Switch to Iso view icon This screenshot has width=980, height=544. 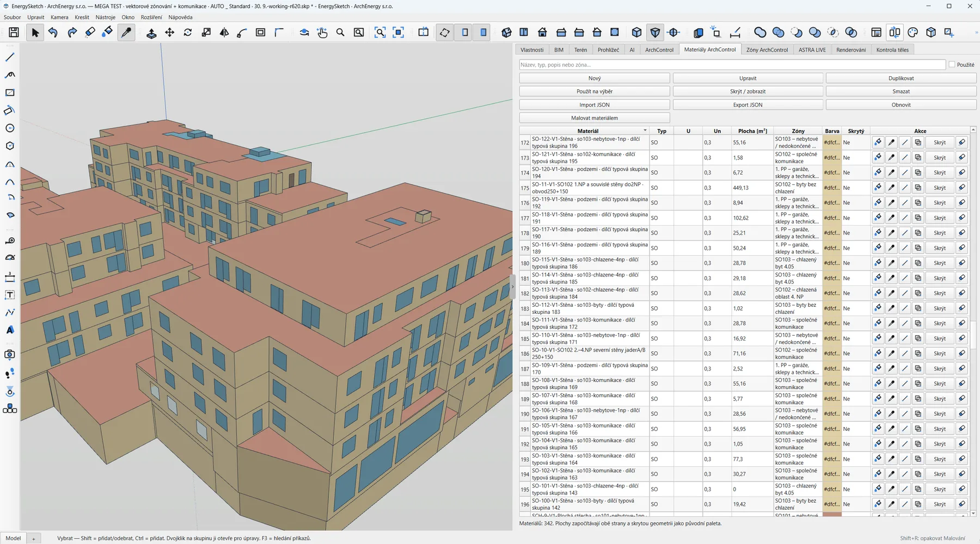[506, 33]
